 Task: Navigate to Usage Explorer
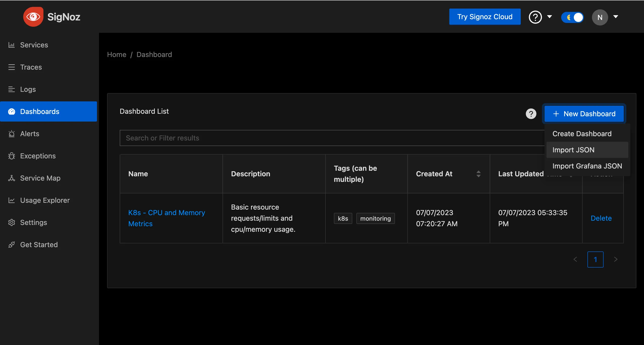45,200
